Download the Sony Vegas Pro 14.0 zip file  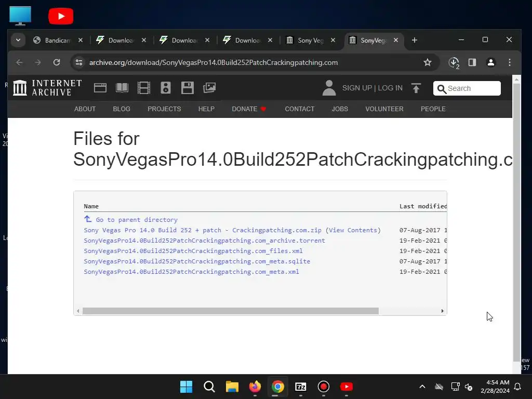tap(203, 230)
